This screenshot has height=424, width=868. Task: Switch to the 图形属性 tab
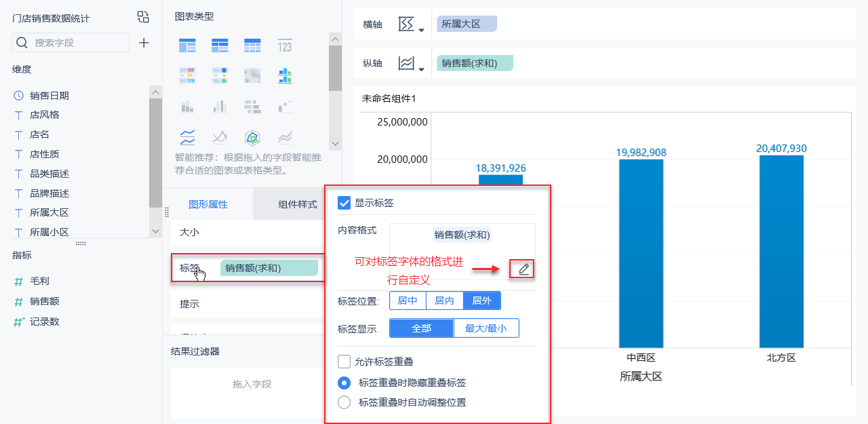[x=208, y=204]
